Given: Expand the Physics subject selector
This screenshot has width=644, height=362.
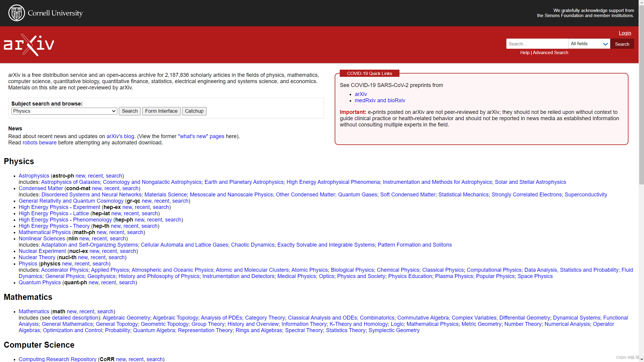Looking at the screenshot, I should (64, 111).
